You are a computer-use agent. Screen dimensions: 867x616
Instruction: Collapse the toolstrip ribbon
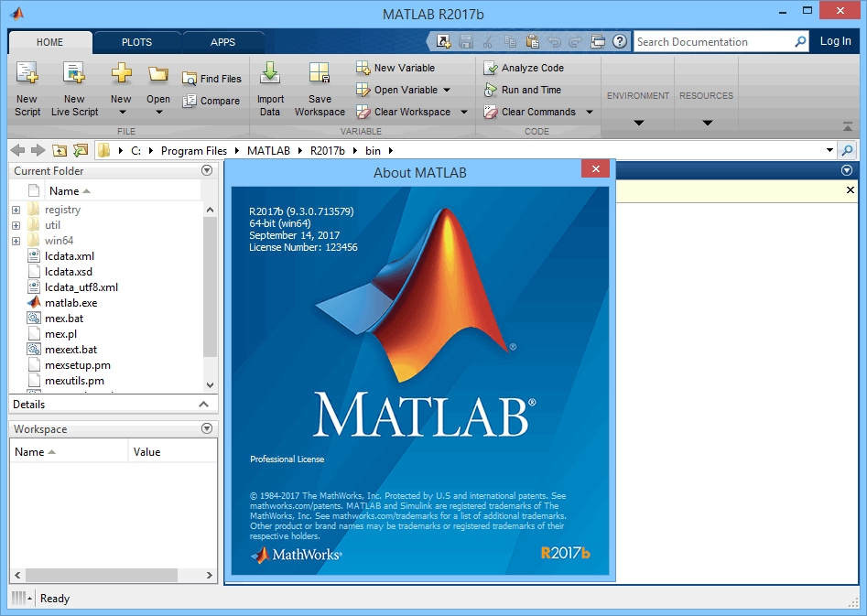pos(848,126)
